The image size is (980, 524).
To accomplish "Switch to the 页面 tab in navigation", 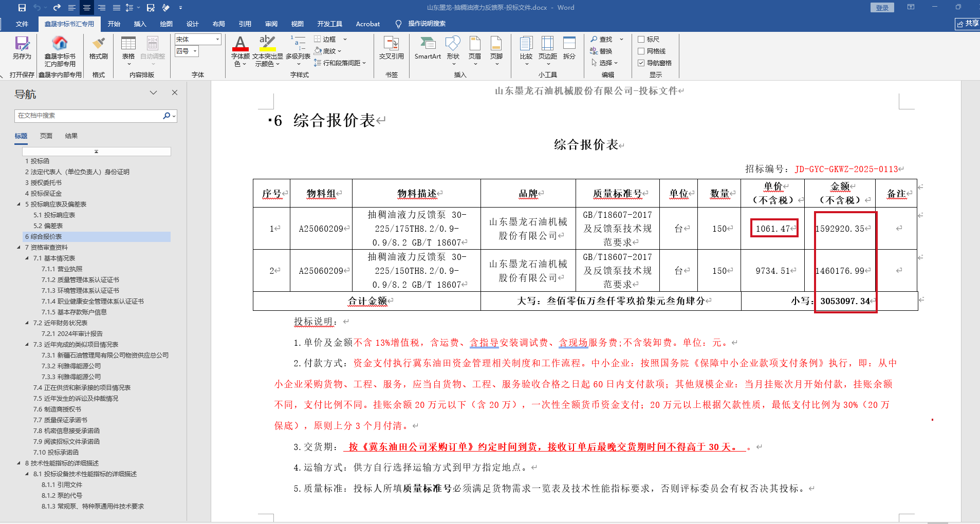I will pos(46,136).
